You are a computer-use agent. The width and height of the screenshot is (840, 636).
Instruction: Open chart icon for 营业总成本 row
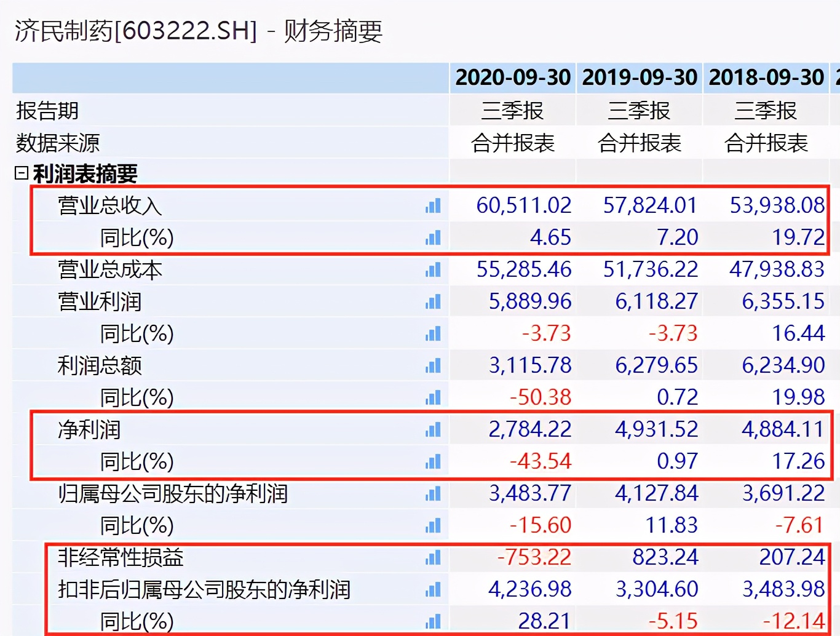pos(433,269)
